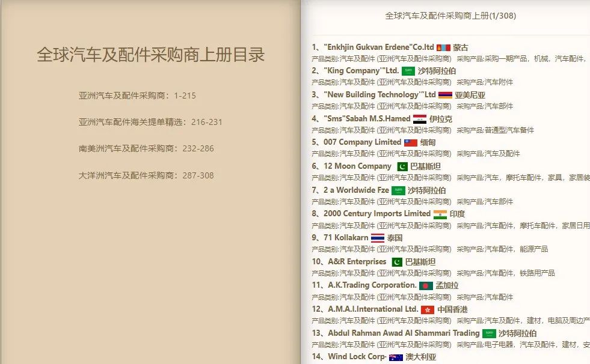Image resolution: width=590 pixels, height=364 pixels.
Task: Click the Australia flag next to Wind Lock Corp
Action: tap(396, 357)
